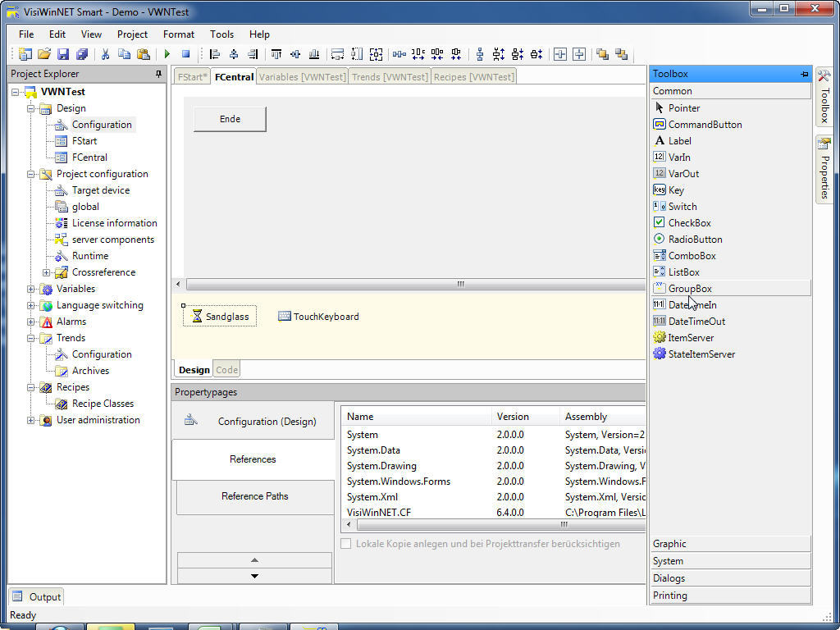Run the project with the green play icon
This screenshot has height=630, width=840.
pyautogui.click(x=166, y=52)
